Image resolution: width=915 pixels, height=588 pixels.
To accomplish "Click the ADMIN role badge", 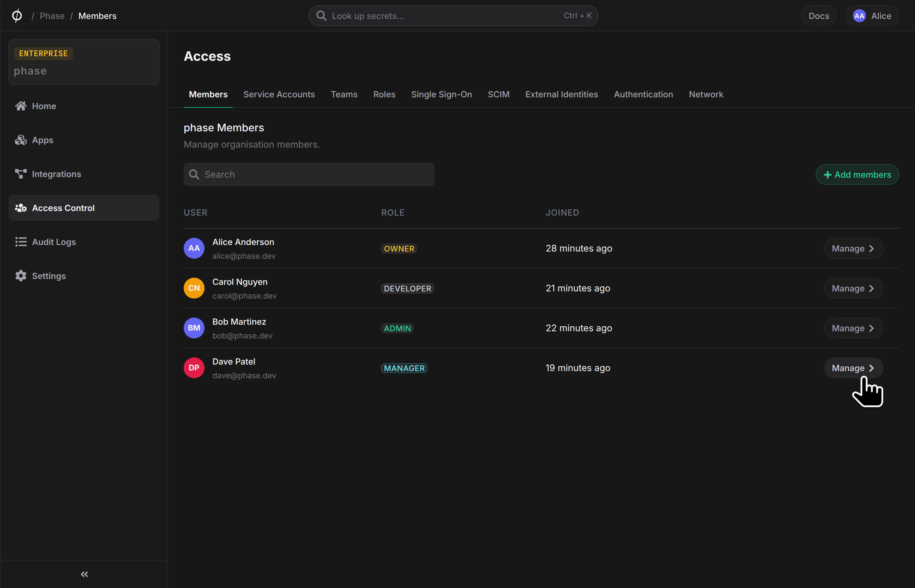I will (397, 328).
